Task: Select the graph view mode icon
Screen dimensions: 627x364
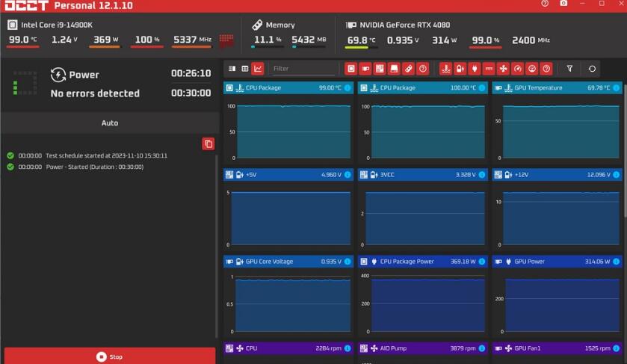Action: (x=258, y=69)
